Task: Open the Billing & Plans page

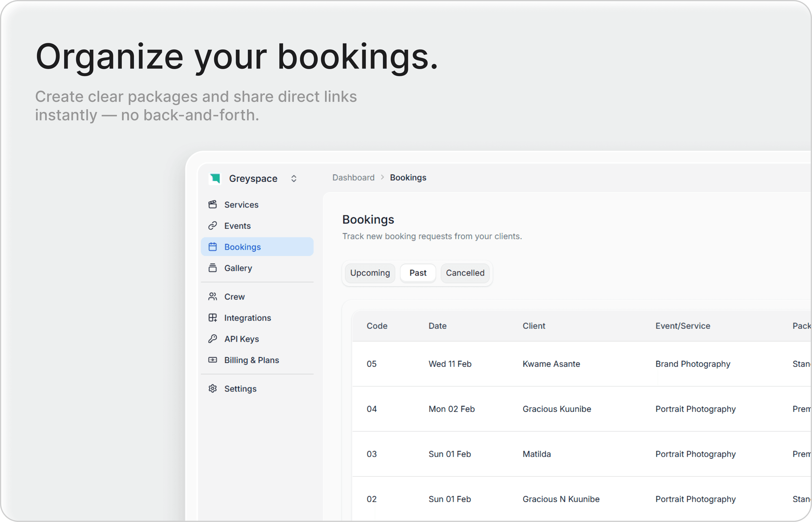Action: click(251, 360)
